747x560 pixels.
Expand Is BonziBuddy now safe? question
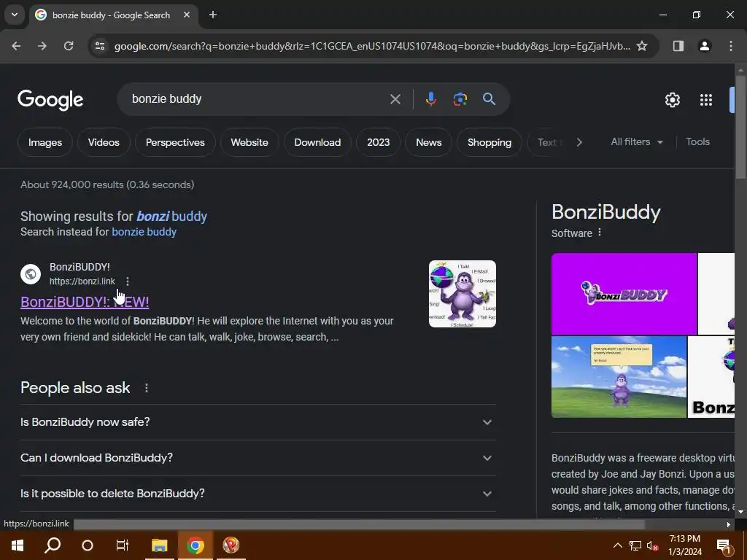pyautogui.click(x=258, y=422)
